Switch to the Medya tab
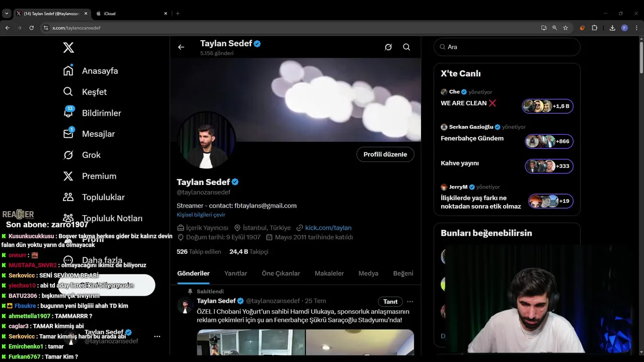This screenshot has height=362, width=644. [368, 274]
